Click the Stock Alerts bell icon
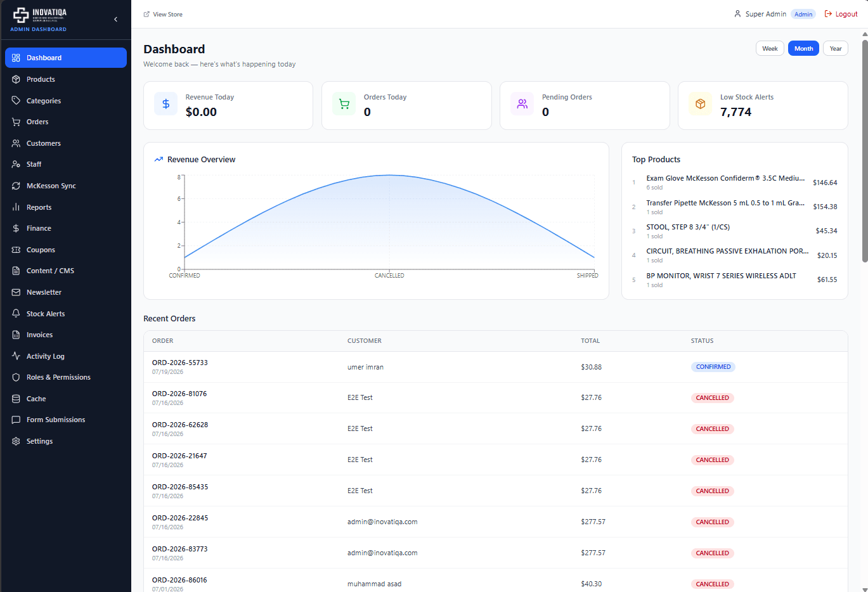 click(x=16, y=314)
